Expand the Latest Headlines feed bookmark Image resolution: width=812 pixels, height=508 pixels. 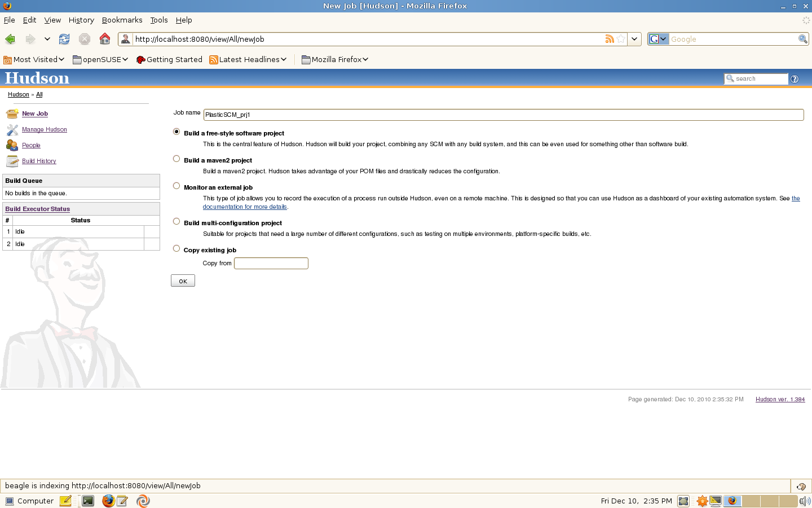[248, 59]
